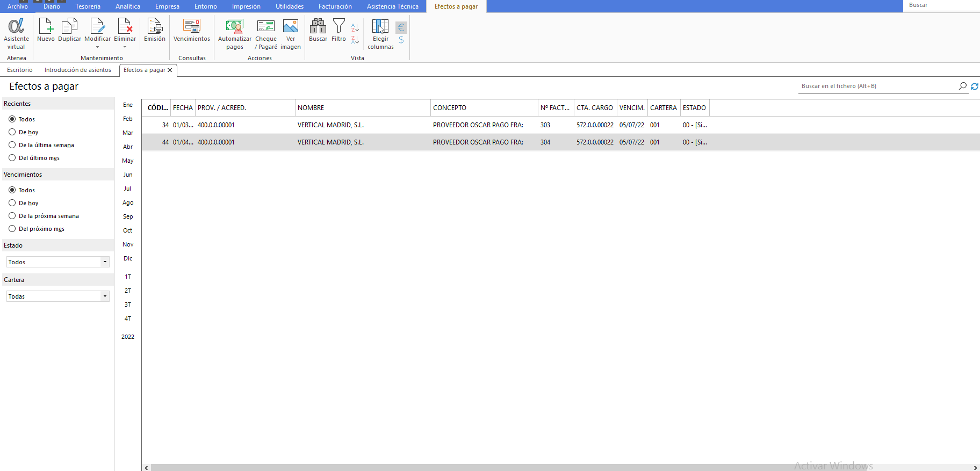
Task: Open the Diario menu
Action: (52, 6)
